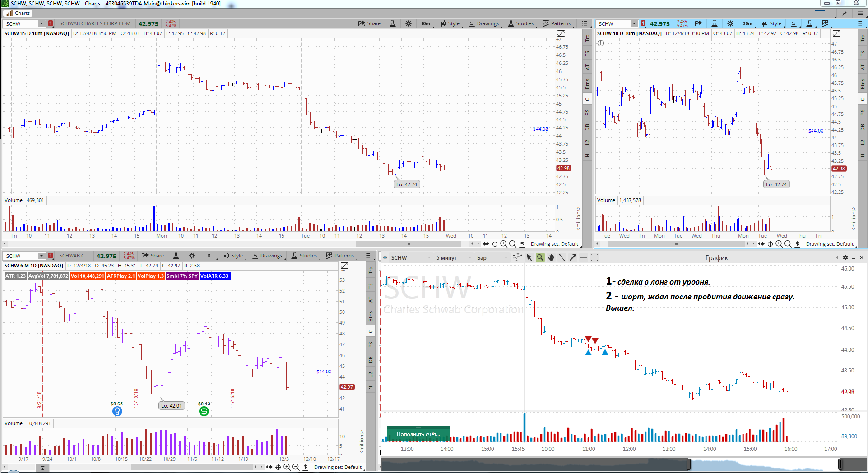
Task: Zoom out on the 30m chart
Action: (x=788, y=244)
